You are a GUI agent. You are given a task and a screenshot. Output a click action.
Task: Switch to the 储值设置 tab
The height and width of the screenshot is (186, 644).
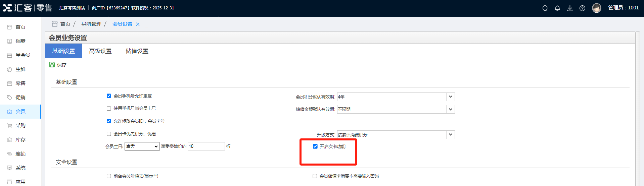(137, 51)
